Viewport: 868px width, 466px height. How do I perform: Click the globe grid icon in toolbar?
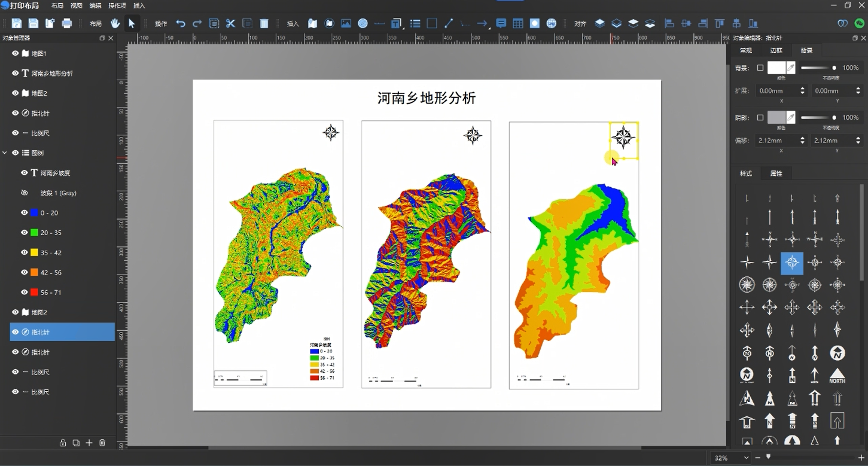coord(552,23)
